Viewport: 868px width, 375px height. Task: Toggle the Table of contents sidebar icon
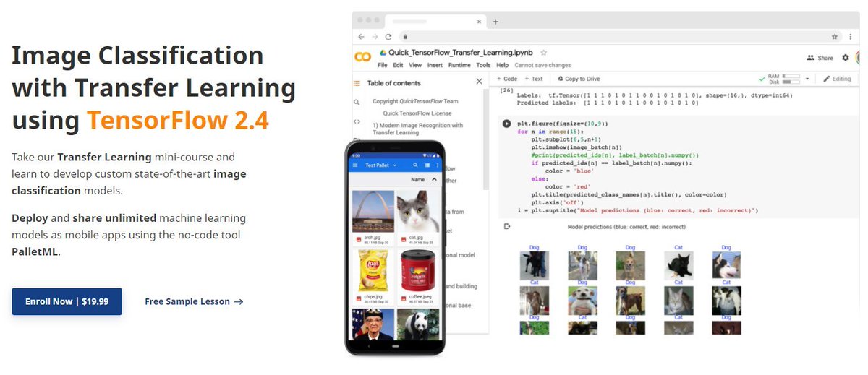tap(356, 83)
